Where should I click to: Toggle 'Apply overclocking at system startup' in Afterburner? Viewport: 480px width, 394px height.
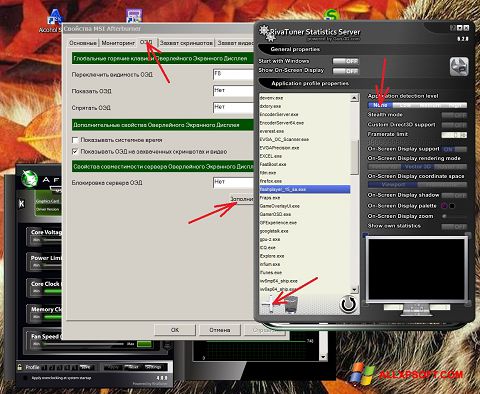pyautogui.click(x=25, y=378)
